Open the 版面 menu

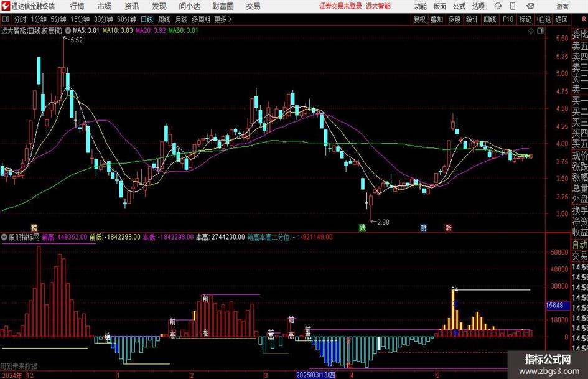439,6
